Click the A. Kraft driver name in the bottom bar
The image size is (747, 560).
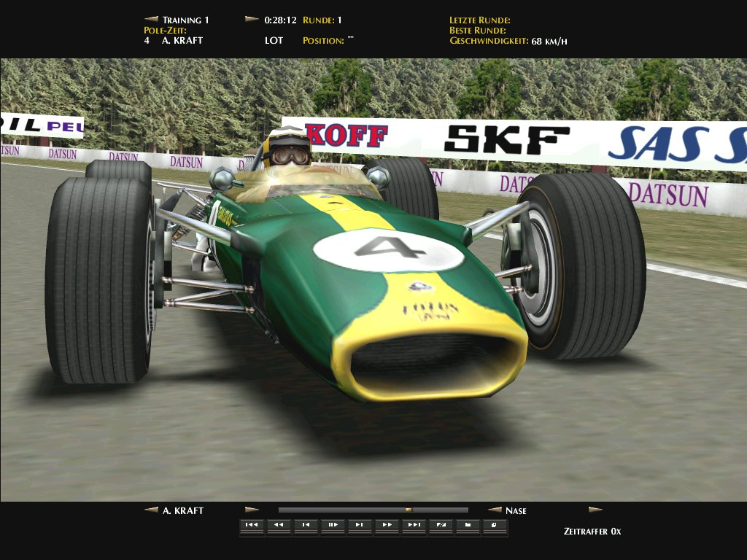[x=183, y=510]
